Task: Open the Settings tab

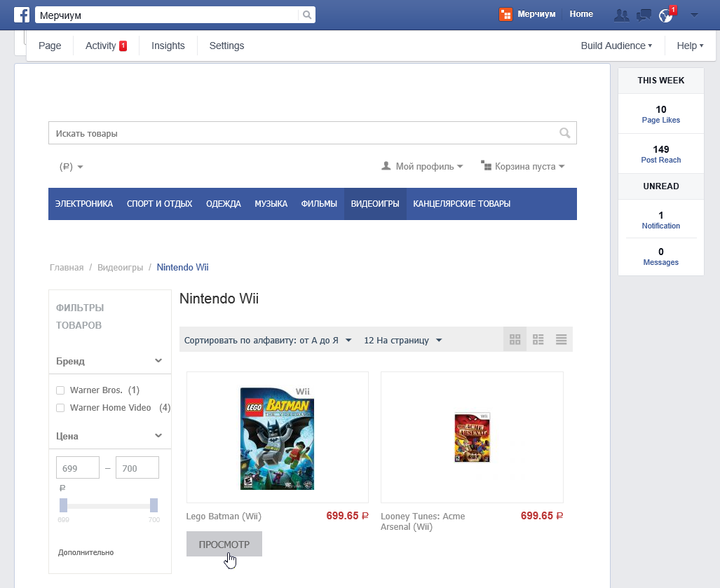Action: tap(227, 46)
